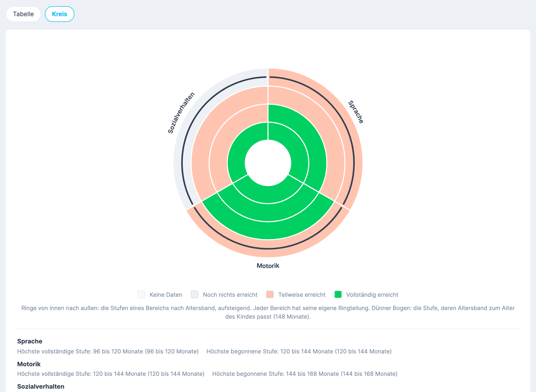Click the Keine Daten legend swatch

141,294
